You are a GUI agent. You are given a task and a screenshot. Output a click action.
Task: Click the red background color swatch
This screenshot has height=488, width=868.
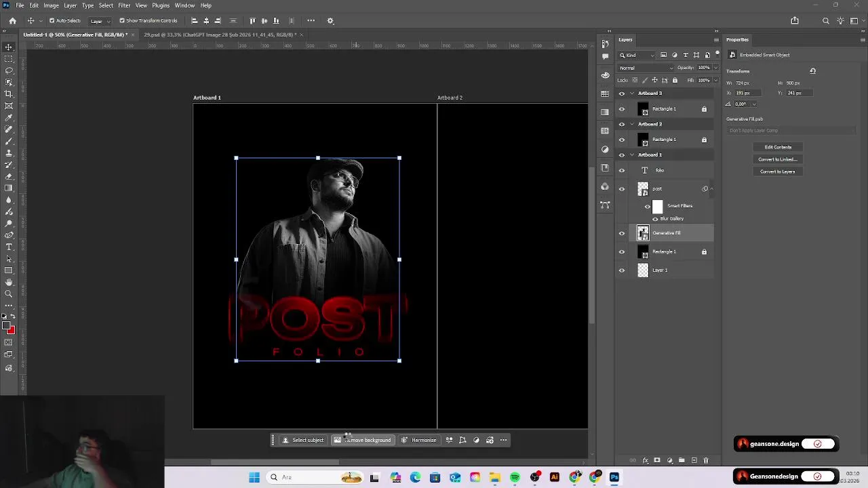(12, 331)
